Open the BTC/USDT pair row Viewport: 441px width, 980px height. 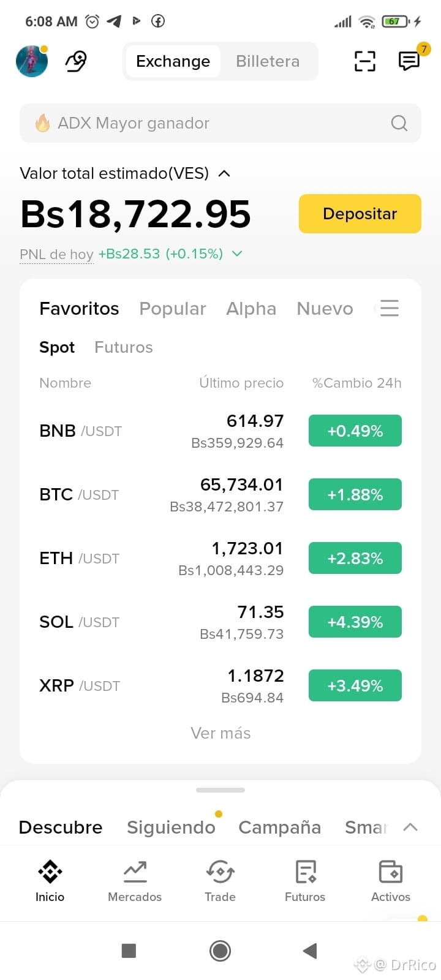tap(221, 495)
